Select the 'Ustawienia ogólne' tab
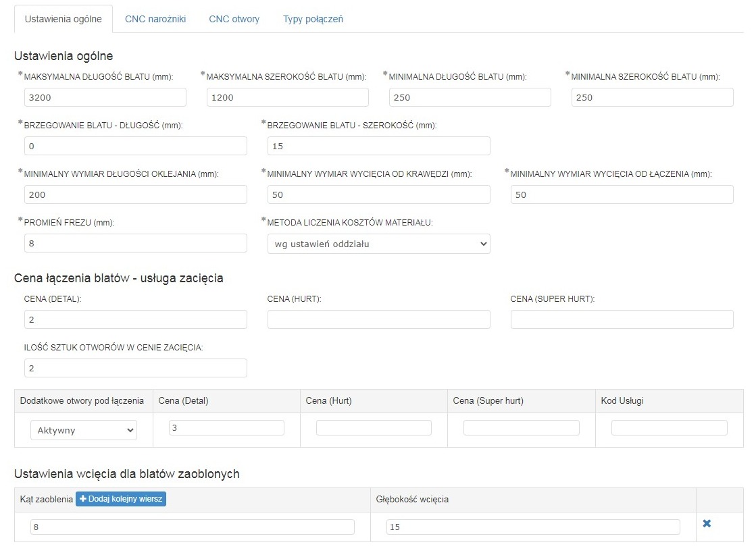Viewport: 756px width, 555px height. [x=64, y=19]
